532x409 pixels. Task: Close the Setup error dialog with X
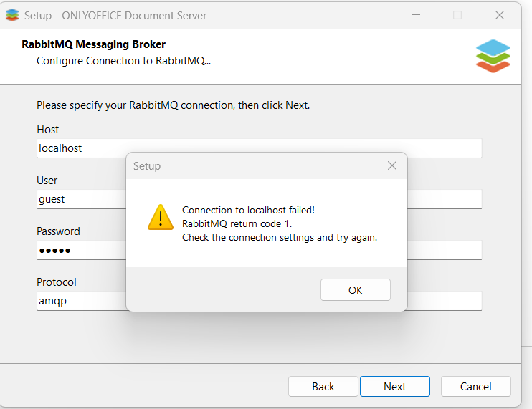click(391, 165)
